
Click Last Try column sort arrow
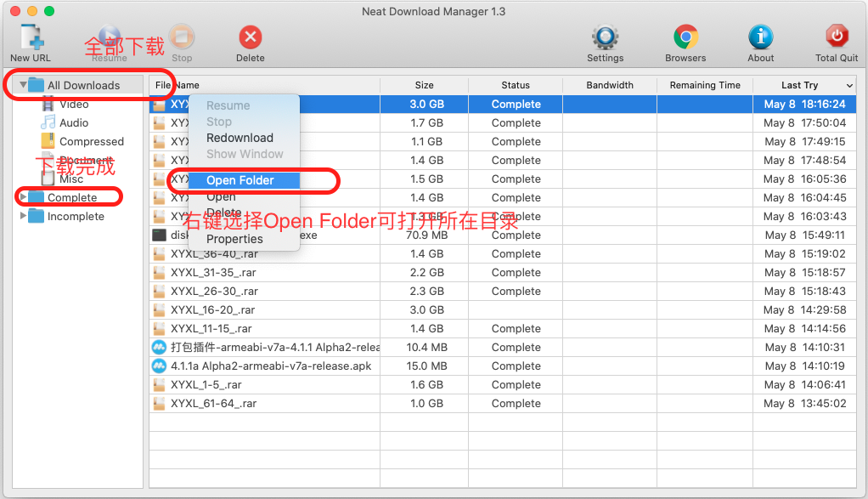(849, 86)
